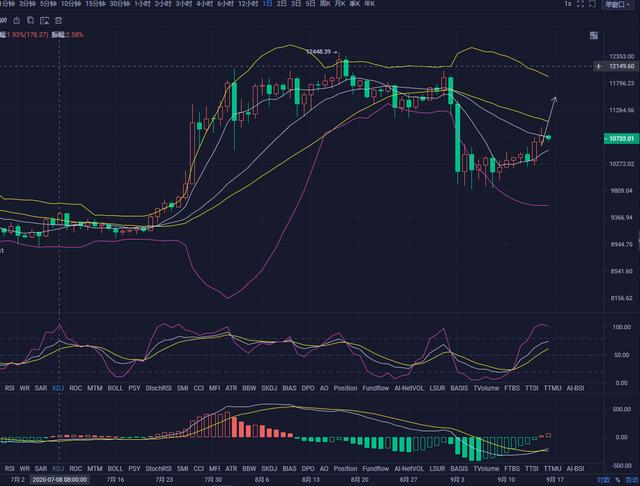Choose the 1小时 timeframe
Screen dimensions: 640x486
tap(142, 4)
